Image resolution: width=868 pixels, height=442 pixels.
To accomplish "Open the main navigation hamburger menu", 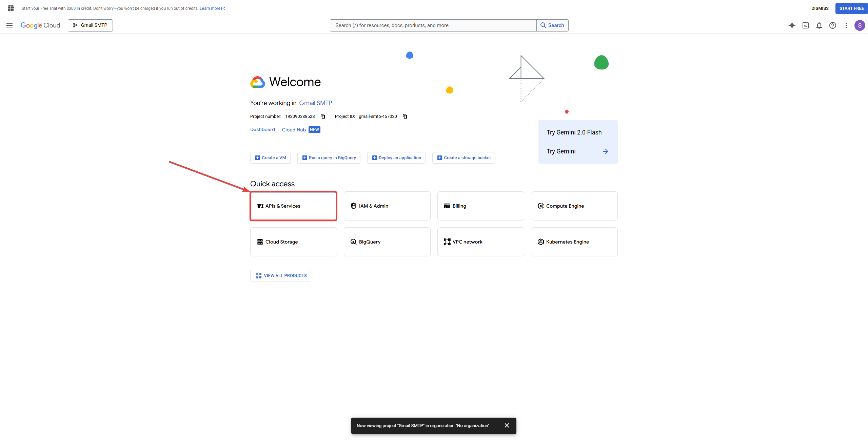I will click(x=9, y=25).
